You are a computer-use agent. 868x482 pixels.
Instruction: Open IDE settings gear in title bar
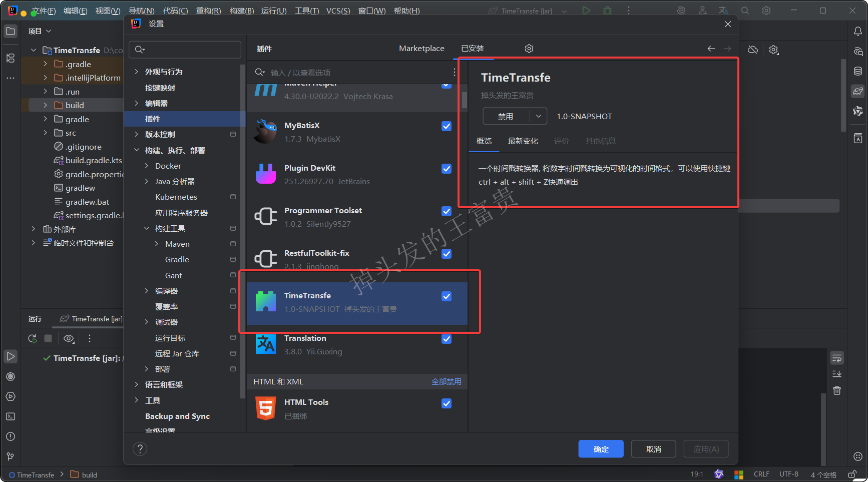pyautogui.click(x=766, y=11)
